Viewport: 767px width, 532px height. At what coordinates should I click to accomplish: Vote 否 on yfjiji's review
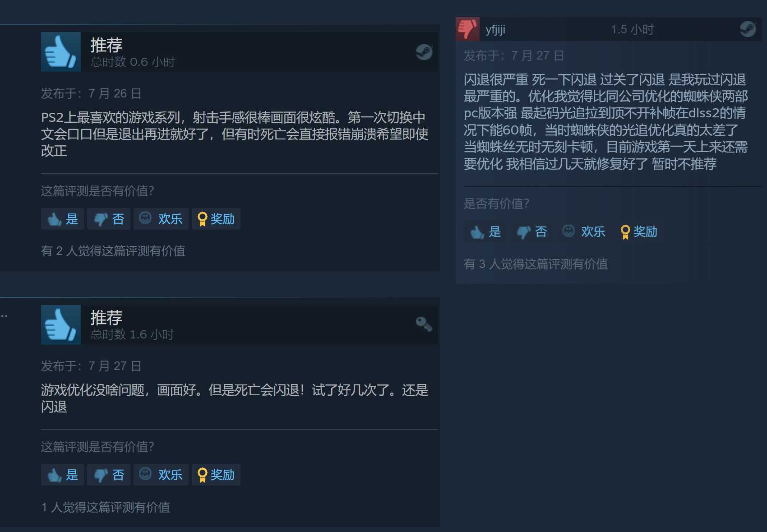pos(531,232)
